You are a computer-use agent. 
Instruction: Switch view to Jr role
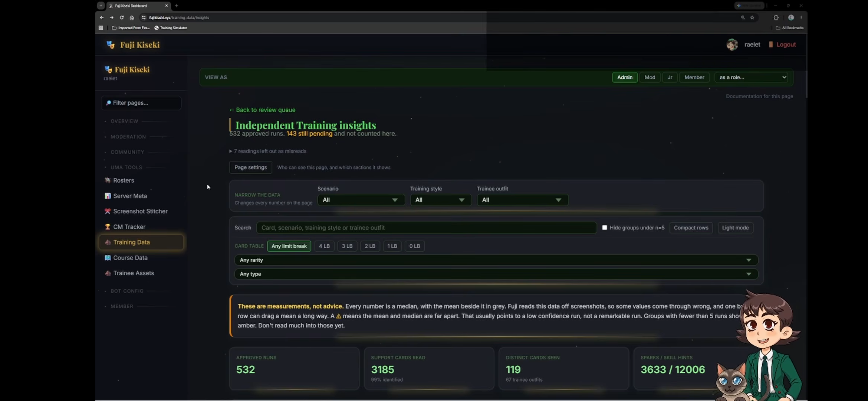(670, 77)
